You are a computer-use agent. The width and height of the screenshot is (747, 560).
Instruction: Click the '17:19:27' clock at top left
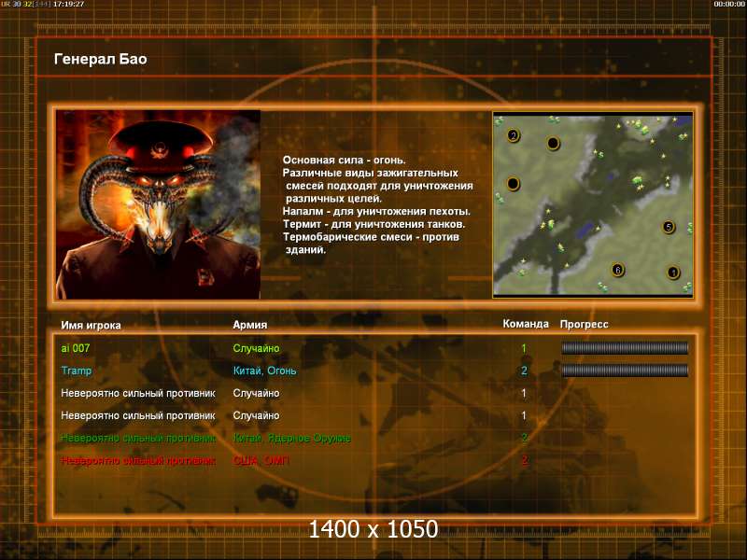point(68,4)
